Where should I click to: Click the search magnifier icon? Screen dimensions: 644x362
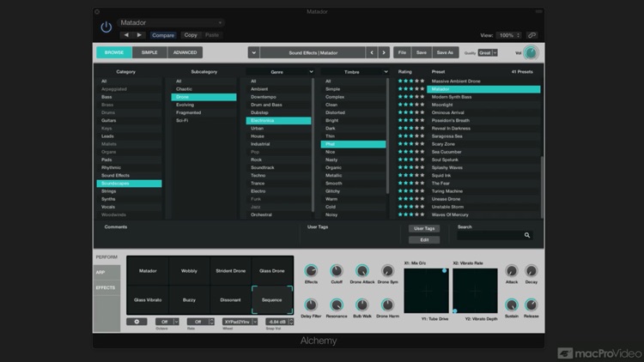click(527, 235)
